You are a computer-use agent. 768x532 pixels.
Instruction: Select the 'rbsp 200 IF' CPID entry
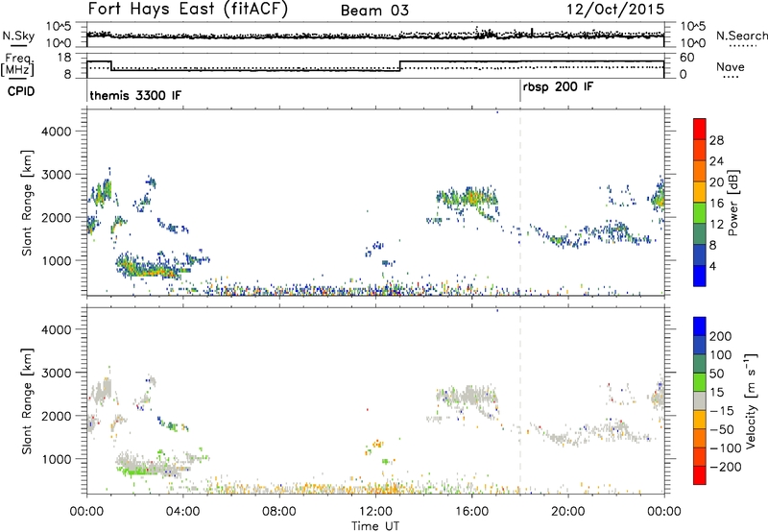pos(558,87)
